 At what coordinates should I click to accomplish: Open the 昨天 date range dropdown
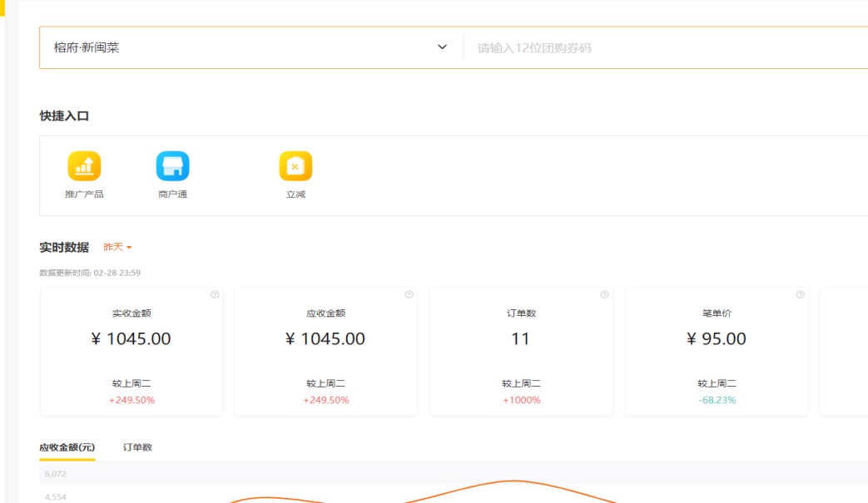click(117, 248)
